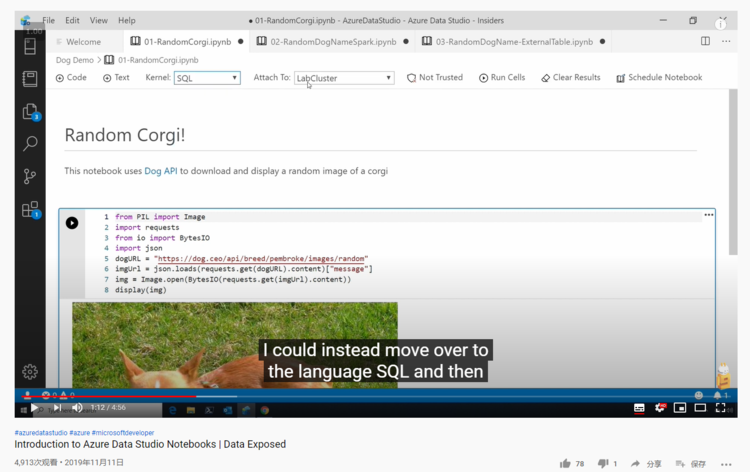750x472 pixels.
Task: Open the Connections/Servers sidebar icon
Action: [30, 46]
